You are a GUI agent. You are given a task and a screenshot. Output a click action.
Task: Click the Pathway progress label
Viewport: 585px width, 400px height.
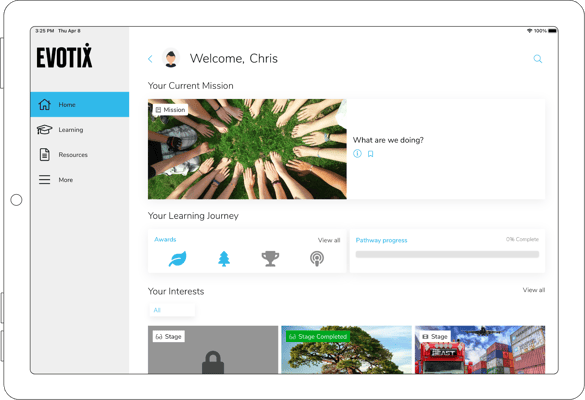click(381, 240)
